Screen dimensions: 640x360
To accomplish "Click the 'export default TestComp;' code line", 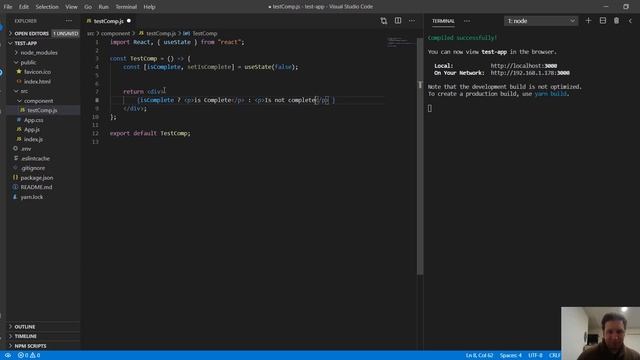I will coord(150,133).
